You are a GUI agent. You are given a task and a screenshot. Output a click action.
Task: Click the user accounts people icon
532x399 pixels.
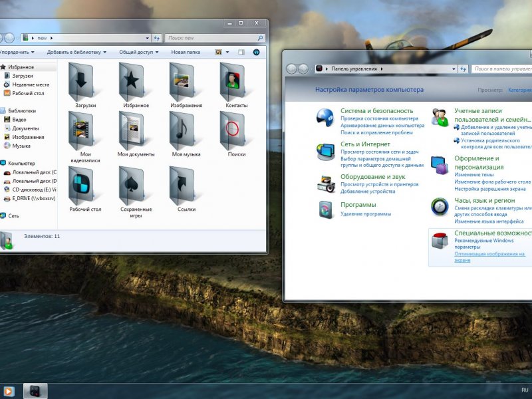[440, 118]
